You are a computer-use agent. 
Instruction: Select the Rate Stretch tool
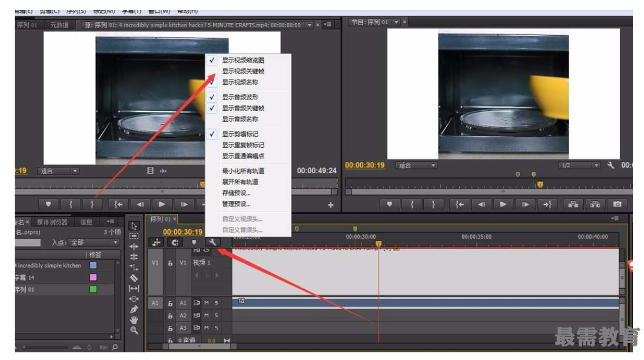pyautogui.click(x=134, y=267)
